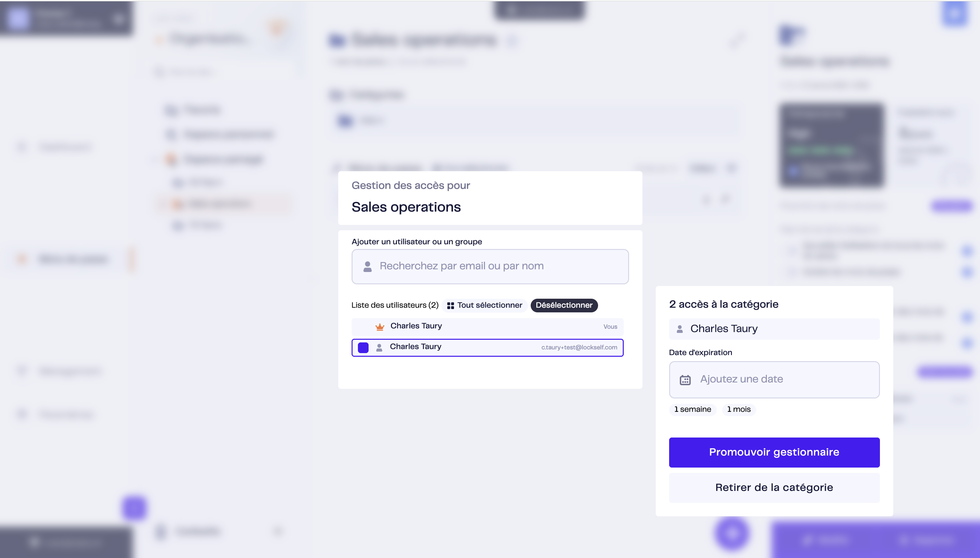The width and height of the screenshot is (980, 558).
Task: Click the person icon in the search field
Action: click(367, 266)
